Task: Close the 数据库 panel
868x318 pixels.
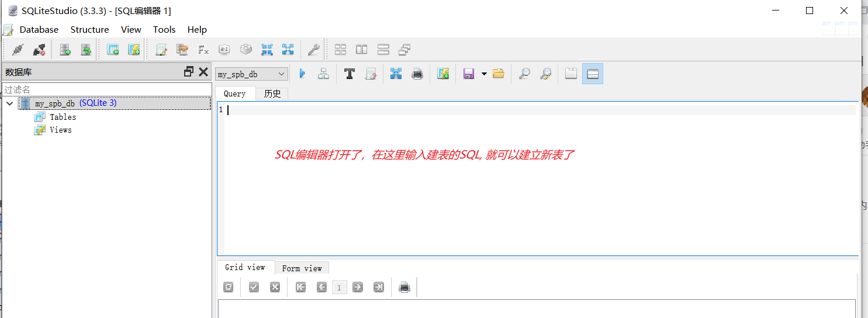Action: click(203, 72)
